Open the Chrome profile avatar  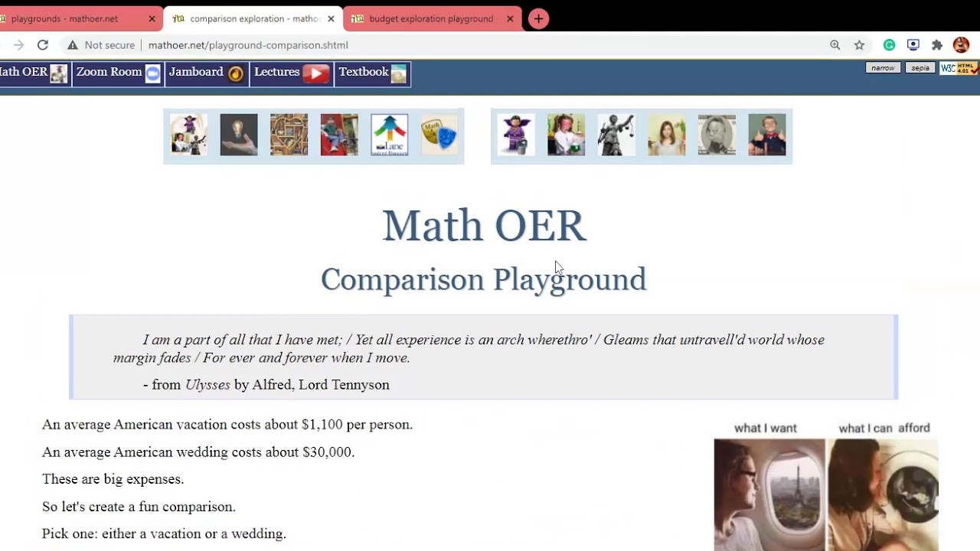(x=961, y=45)
